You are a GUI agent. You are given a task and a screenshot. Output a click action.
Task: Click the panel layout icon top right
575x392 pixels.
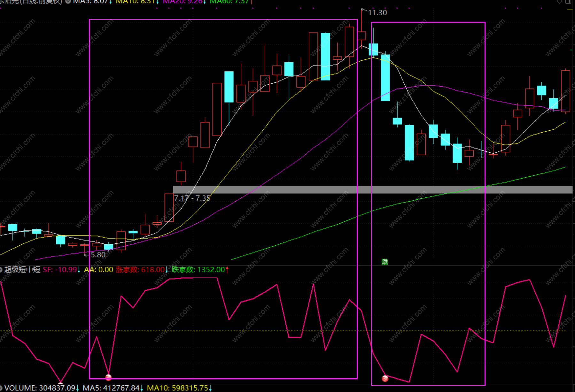coord(568,2)
